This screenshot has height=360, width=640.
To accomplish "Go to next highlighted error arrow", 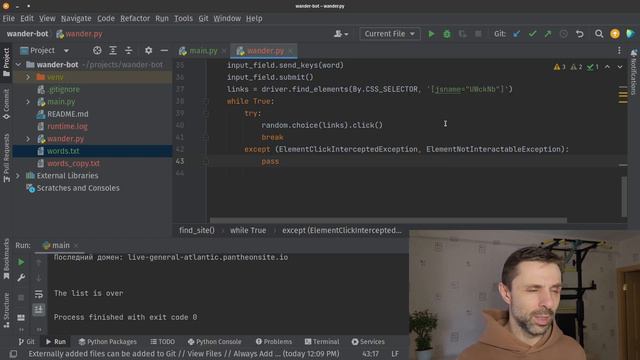I will point(620,67).
